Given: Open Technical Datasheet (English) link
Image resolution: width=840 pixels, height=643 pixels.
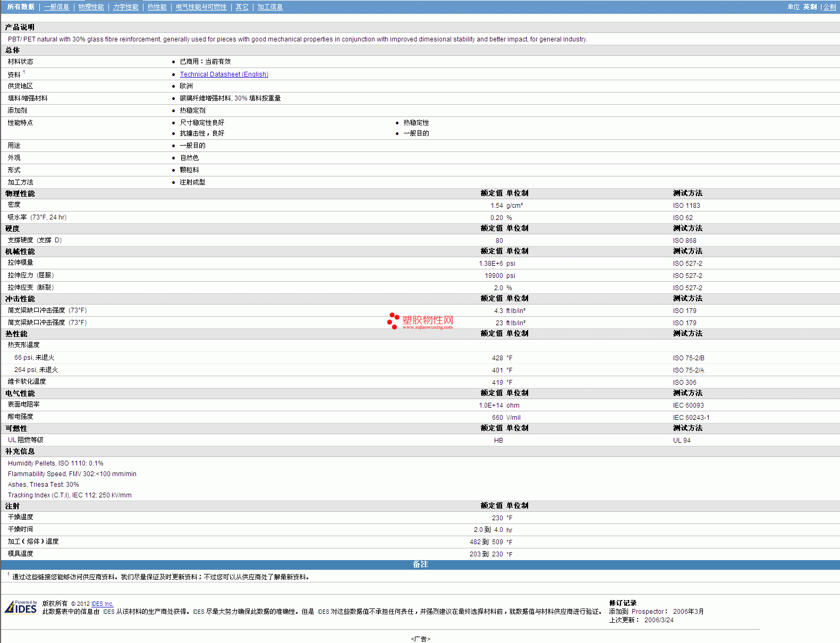Looking at the screenshot, I should point(224,74).
